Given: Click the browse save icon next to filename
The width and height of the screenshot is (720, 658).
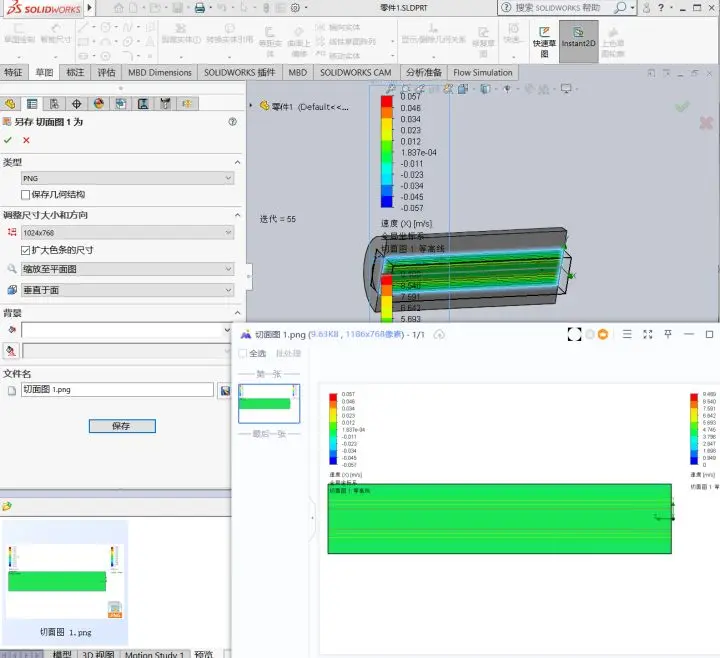Looking at the screenshot, I should click(x=225, y=390).
